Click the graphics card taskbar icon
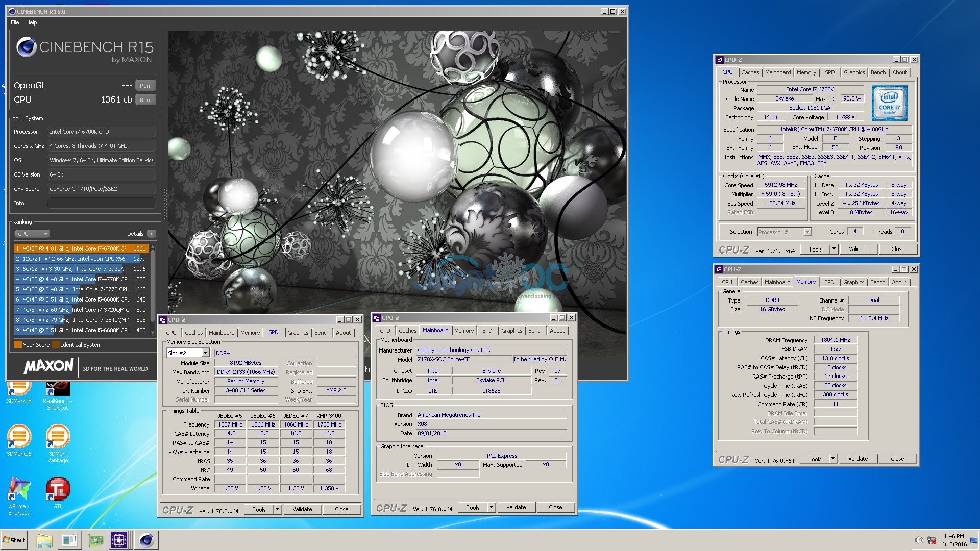Image resolution: width=980 pixels, height=551 pixels. [95, 540]
